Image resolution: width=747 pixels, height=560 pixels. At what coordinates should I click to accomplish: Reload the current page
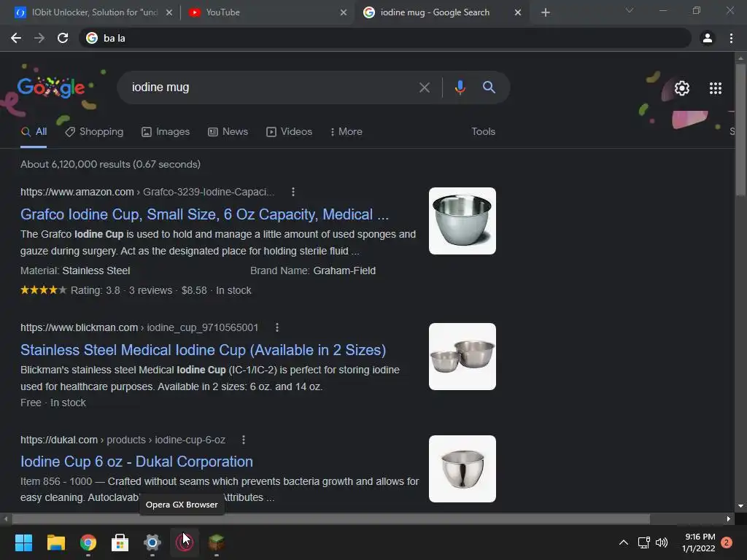pos(63,38)
